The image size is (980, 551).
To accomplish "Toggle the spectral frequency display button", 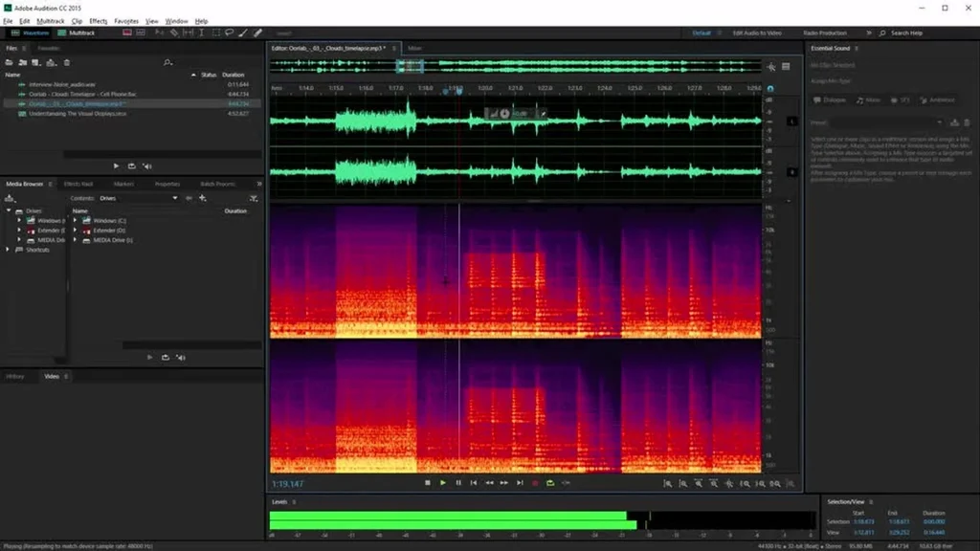I will coord(127,33).
